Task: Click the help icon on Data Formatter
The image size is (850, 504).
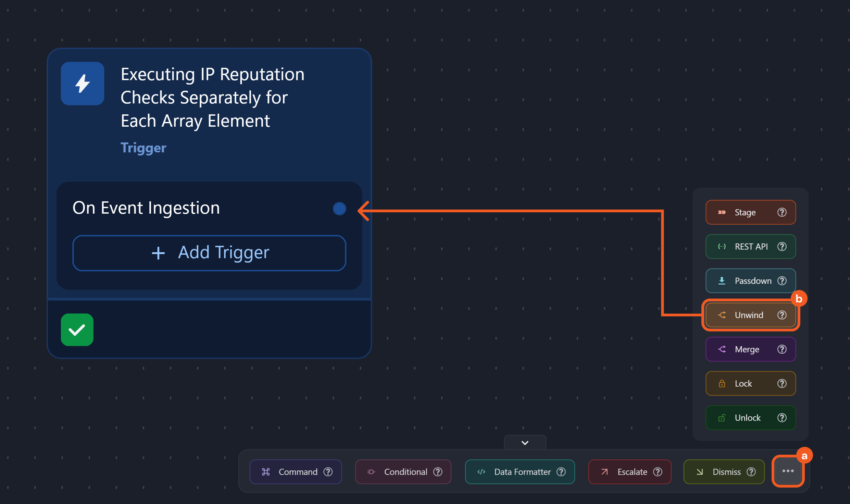Action: tap(561, 472)
